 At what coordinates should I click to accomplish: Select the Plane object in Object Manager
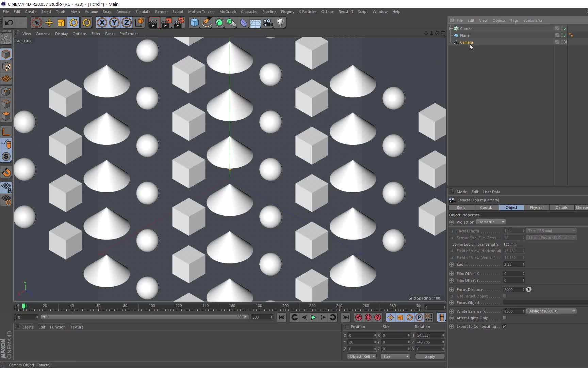(x=464, y=35)
